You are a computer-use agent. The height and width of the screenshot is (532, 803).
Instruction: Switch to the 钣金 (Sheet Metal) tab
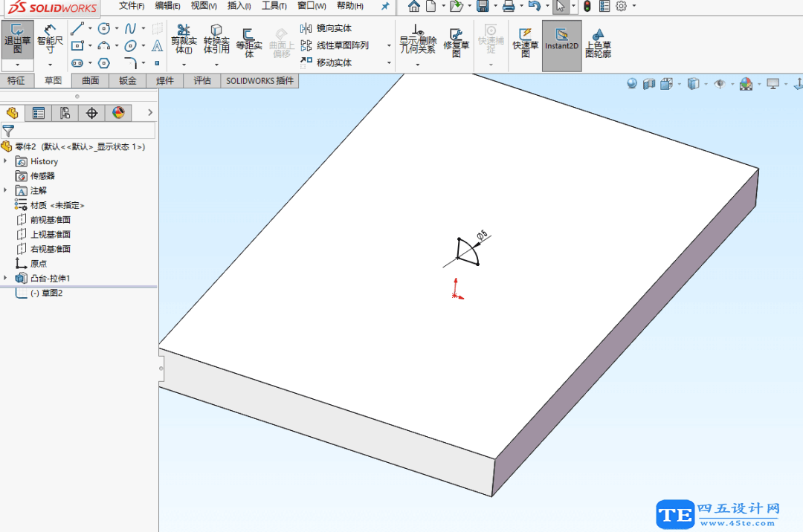coord(127,80)
